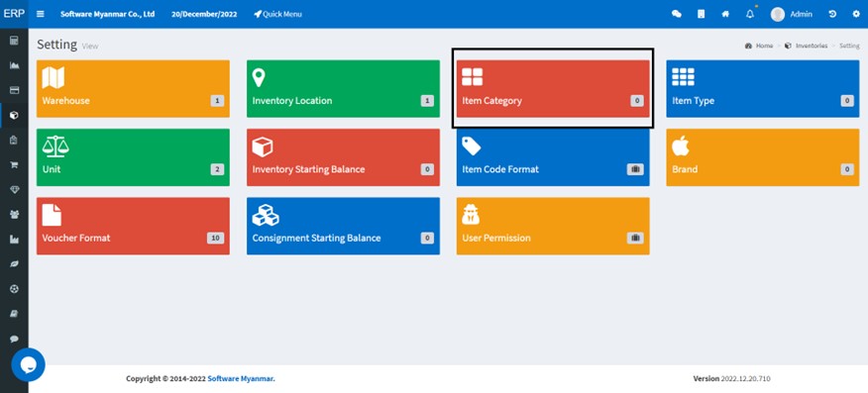Click Software Myanmar Co., Ltd in header

(x=107, y=15)
